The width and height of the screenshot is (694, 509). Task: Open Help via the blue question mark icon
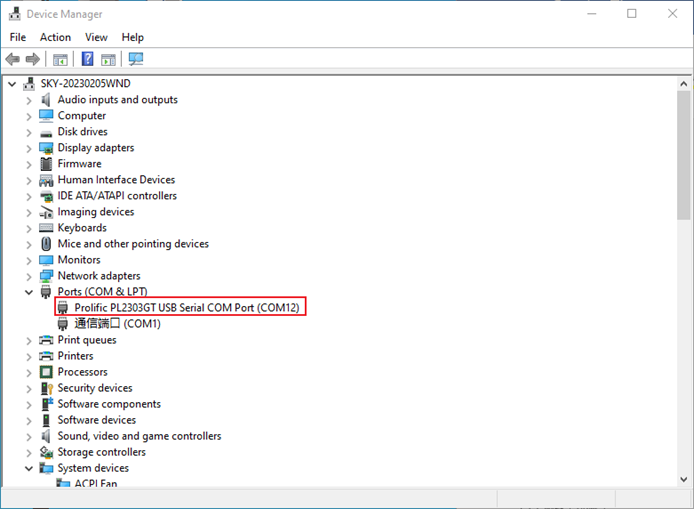[87, 59]
